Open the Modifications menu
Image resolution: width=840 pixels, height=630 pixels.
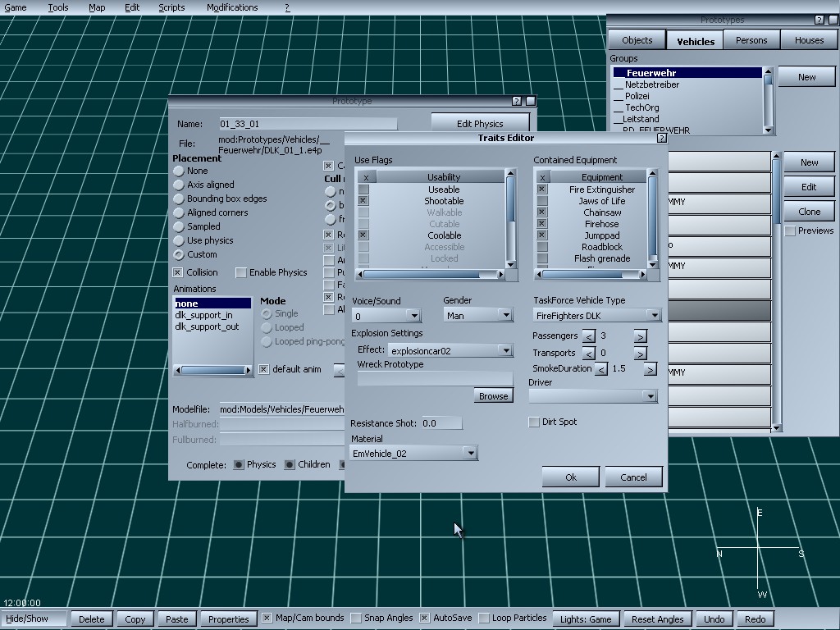pos(232,7)
